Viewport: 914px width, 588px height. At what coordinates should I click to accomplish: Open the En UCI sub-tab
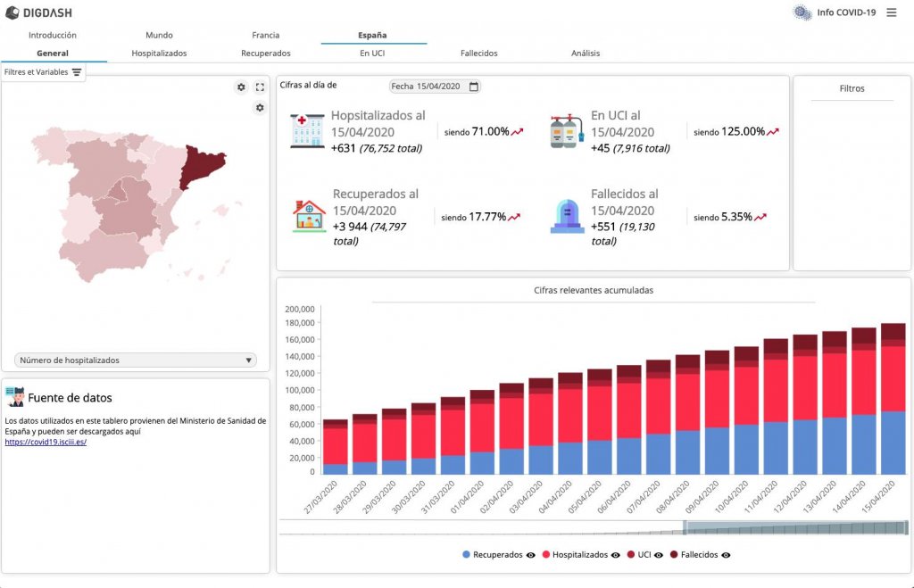372,53
